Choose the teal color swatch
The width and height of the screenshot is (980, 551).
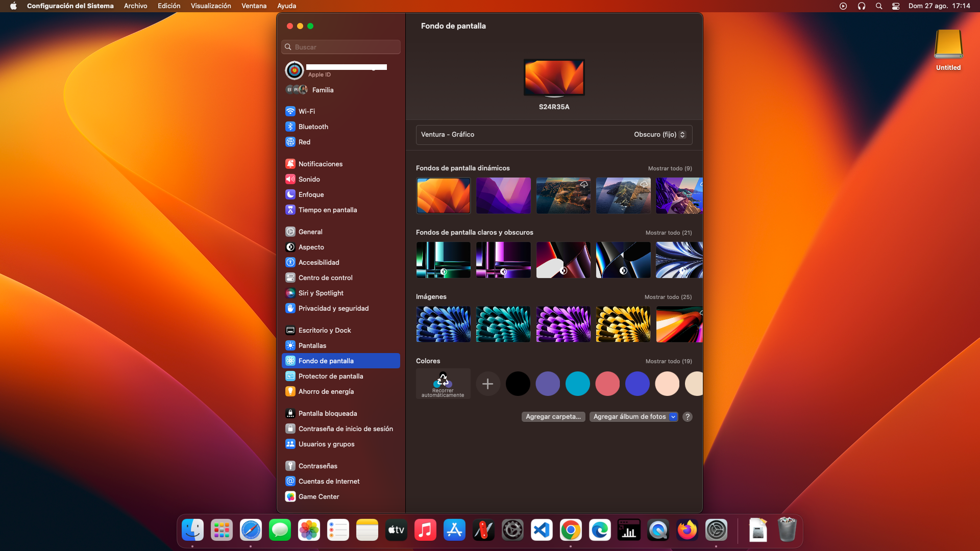click(x=577, y=384)
